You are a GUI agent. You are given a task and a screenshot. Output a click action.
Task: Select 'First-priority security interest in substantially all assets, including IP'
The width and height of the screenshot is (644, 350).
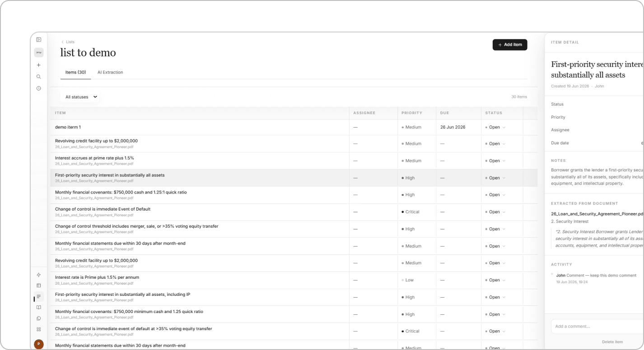coord(122,295)
